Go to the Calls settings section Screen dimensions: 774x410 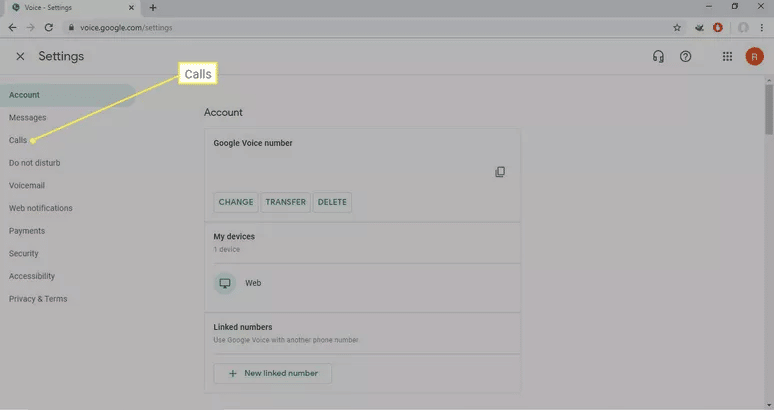[18, 140]
